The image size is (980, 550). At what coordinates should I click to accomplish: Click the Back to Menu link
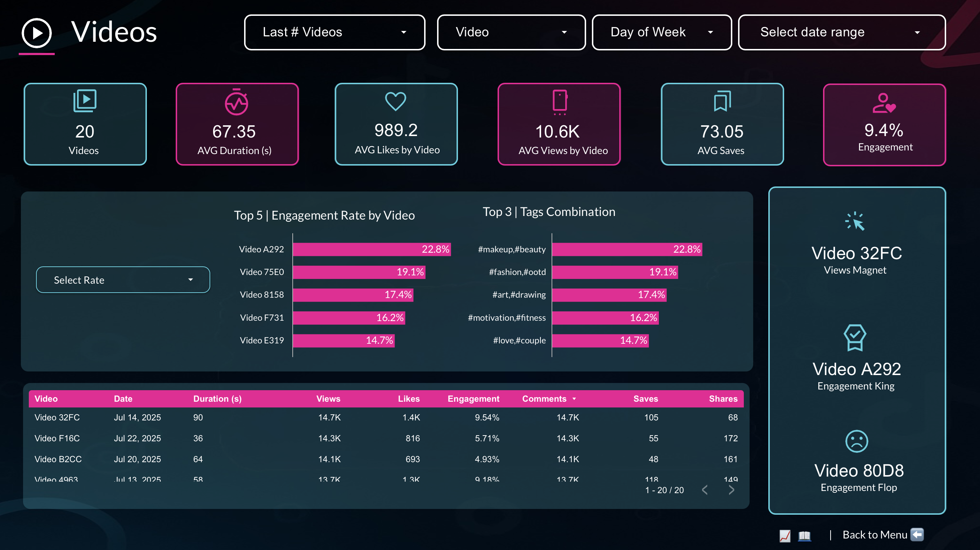click(875, 535)
